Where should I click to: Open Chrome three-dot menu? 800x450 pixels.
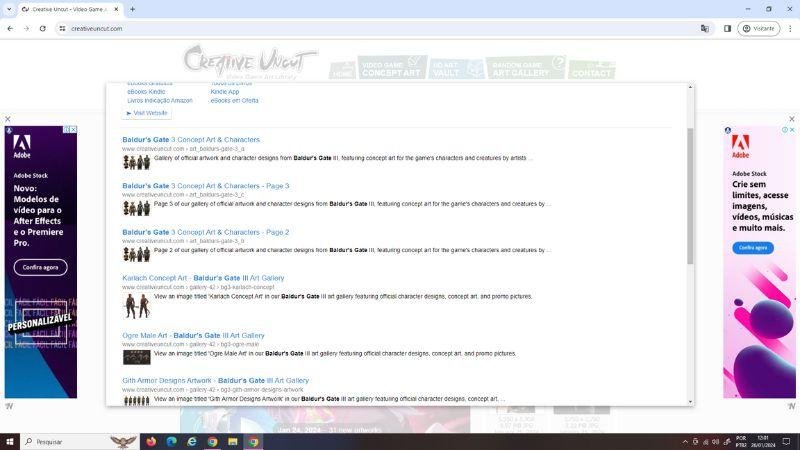[x=790, y=29]
